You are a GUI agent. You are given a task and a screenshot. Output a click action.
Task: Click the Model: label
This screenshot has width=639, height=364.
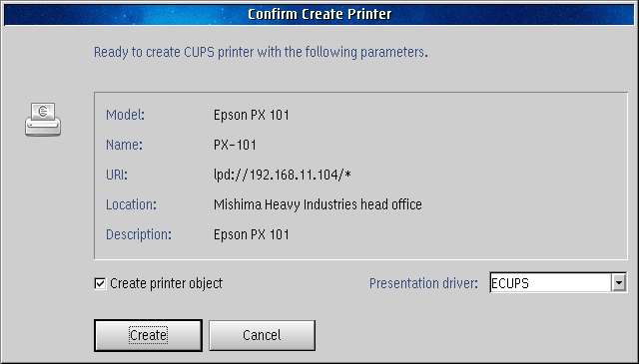(125, 116)
